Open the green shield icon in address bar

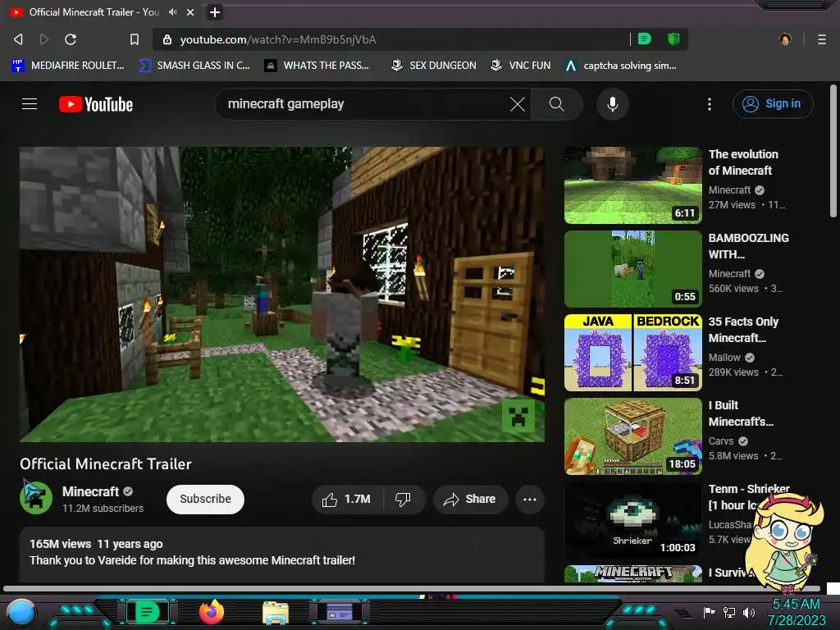point(673,39)
